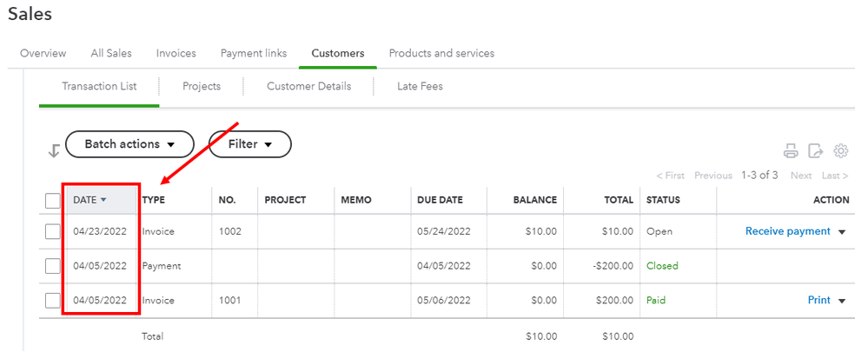The image size is (868, 352).
Task: Open the arrow next to Receive payment
Action: [x=841, y=232]
